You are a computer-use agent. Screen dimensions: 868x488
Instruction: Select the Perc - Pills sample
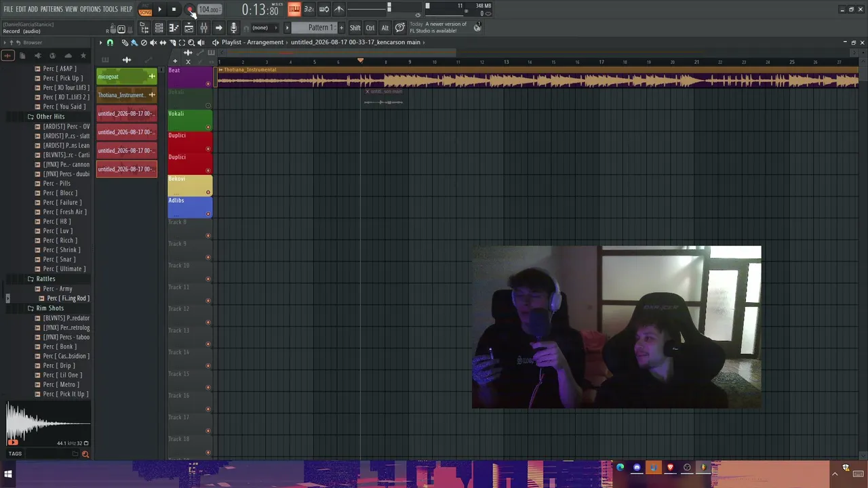coord(56,183)
